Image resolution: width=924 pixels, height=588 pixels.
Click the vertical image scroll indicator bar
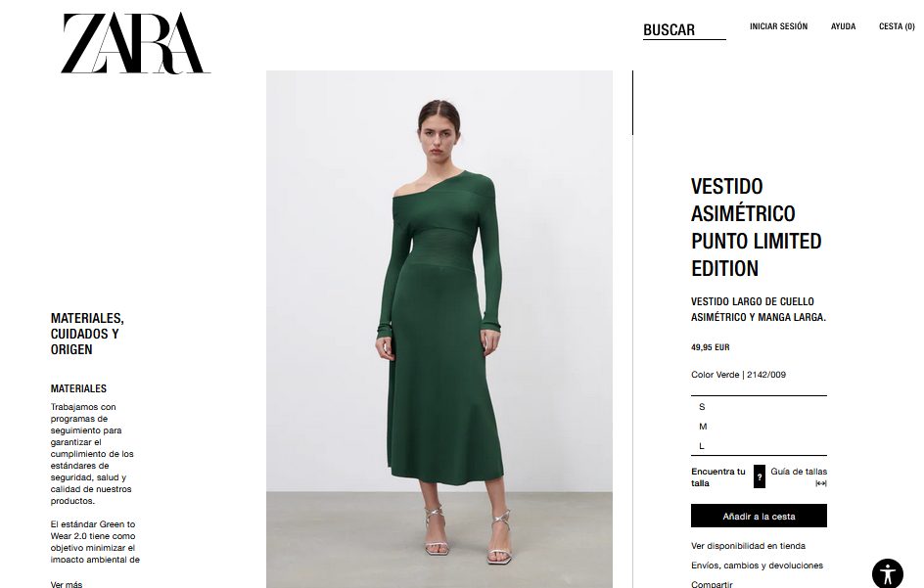click(x=632, y=103)
